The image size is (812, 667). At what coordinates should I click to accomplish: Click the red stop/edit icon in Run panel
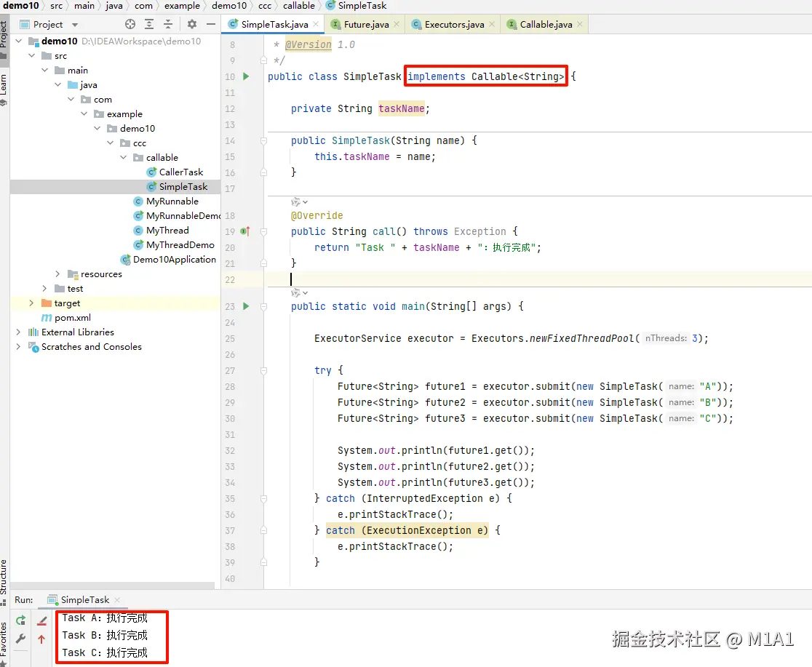(42, 620)
